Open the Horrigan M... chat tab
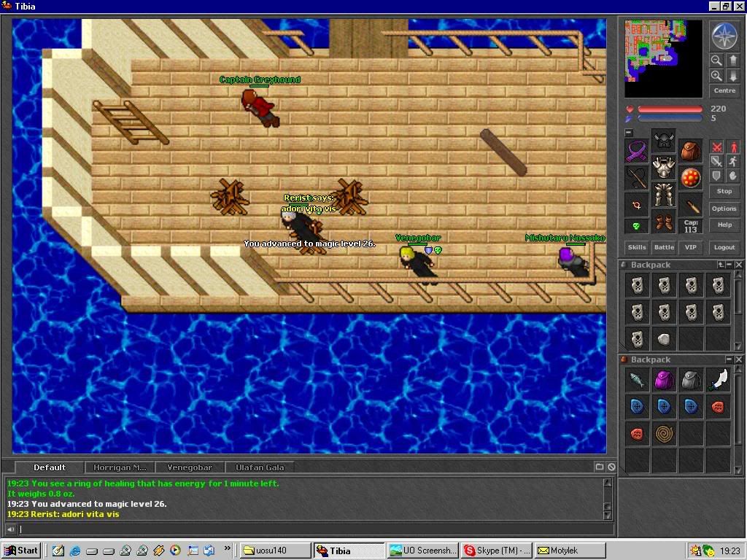747x560 pixels. tap(120, 467)
